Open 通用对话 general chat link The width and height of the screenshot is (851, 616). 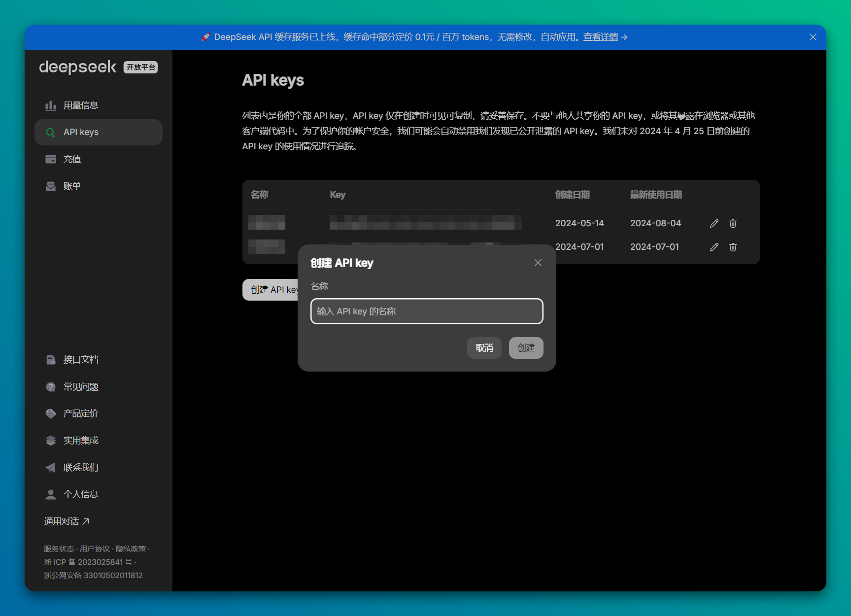point(67,521)
